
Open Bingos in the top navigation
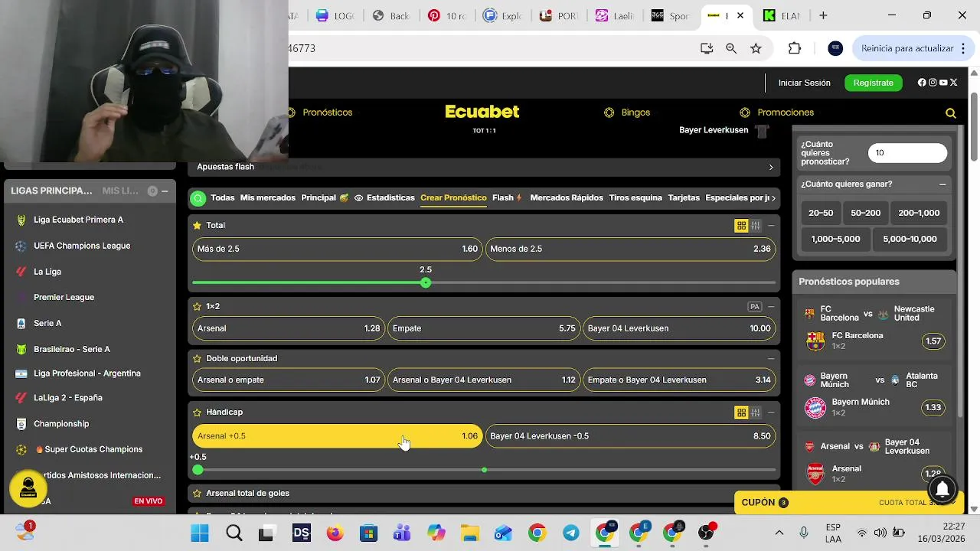tap(635, 112)
